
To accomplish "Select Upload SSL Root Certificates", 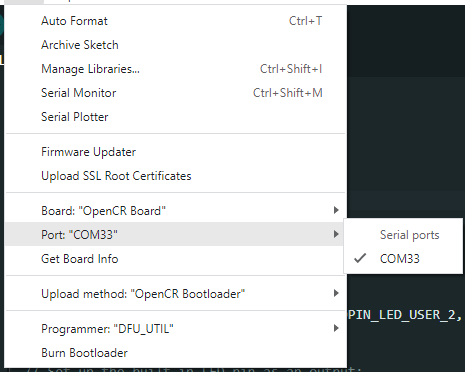I will tap(175, 176).
